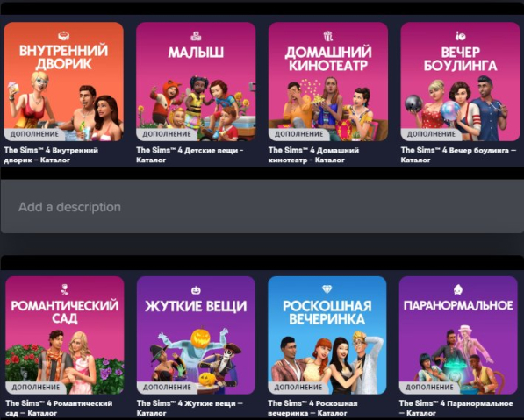524x420 pixels.
Task: Open the Малыш pack cover art
Action: (x=196, y=82)
